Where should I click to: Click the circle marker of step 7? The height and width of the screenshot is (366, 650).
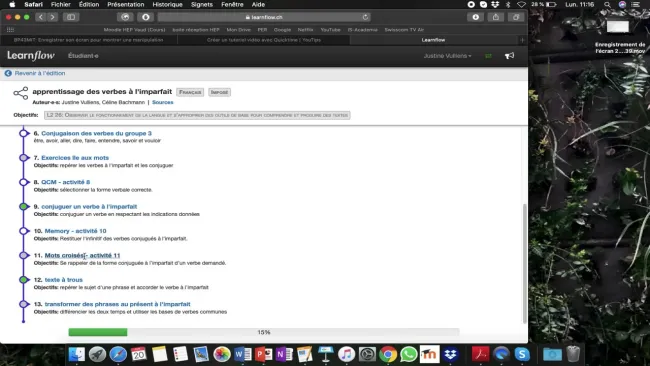tap(24, 158)
